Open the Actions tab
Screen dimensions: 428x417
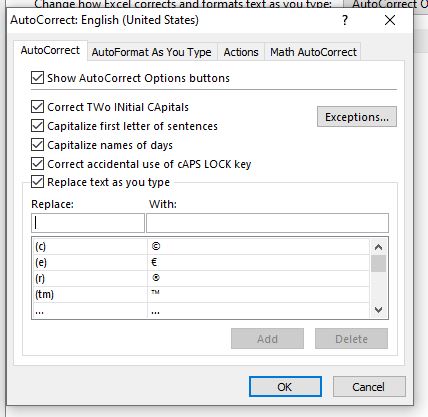tap(241, 52)
